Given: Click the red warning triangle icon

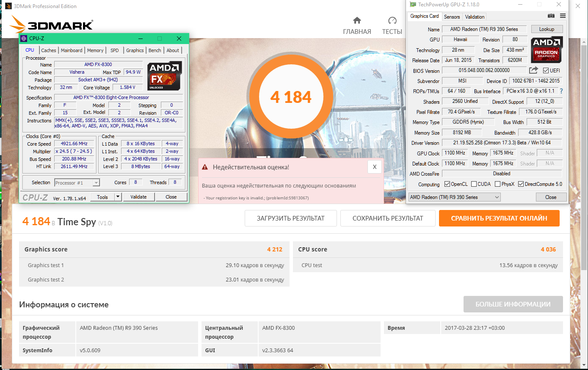Looking at the screenshot, I should [x=205, y=167].
